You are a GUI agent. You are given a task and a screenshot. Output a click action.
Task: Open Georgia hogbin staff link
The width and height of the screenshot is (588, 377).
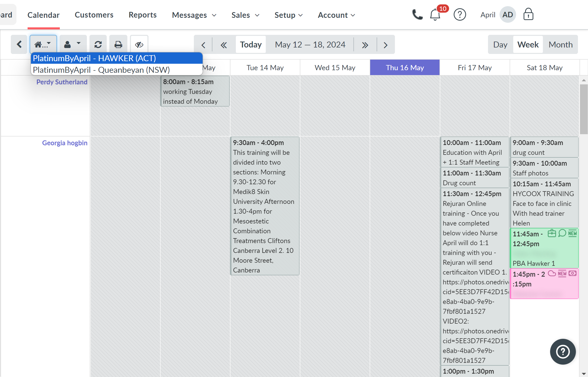65,143
